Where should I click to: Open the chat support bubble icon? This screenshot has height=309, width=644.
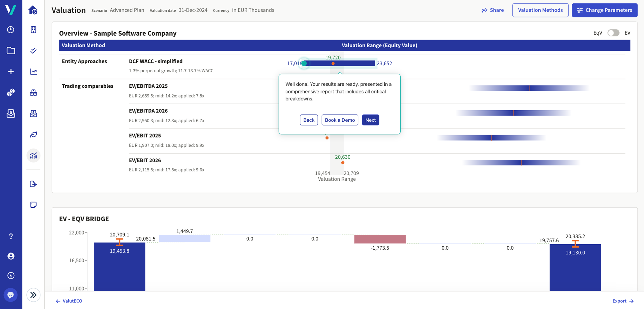click(11, 295)
